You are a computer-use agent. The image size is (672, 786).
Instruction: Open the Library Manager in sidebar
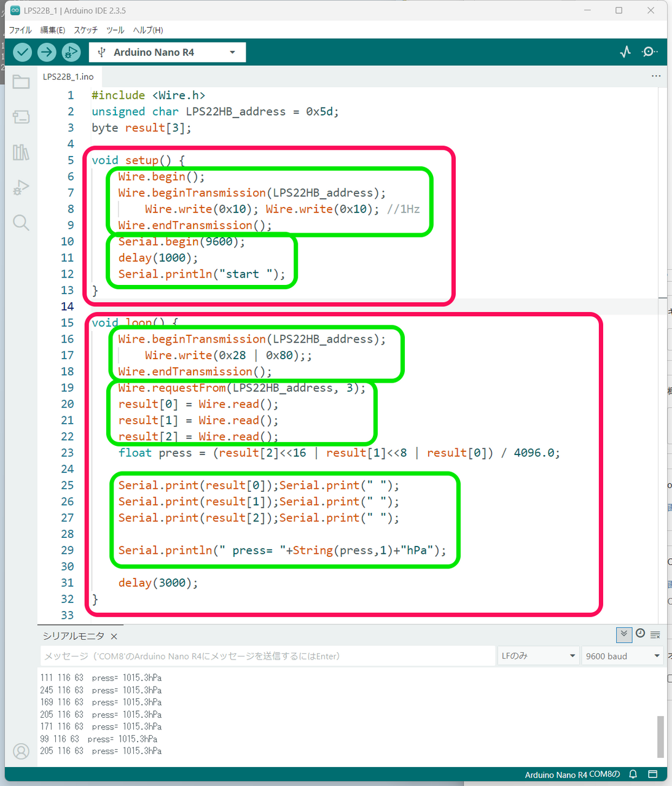tap(21, 152)
